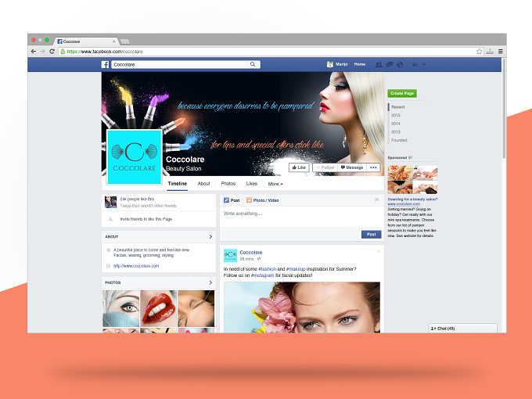Select the Likes tab

[x=251, y=184]
